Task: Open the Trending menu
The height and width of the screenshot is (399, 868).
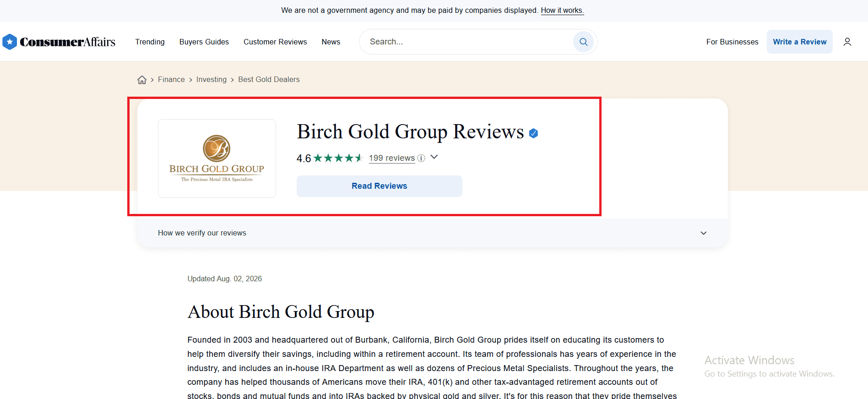Action: [150, 42]
